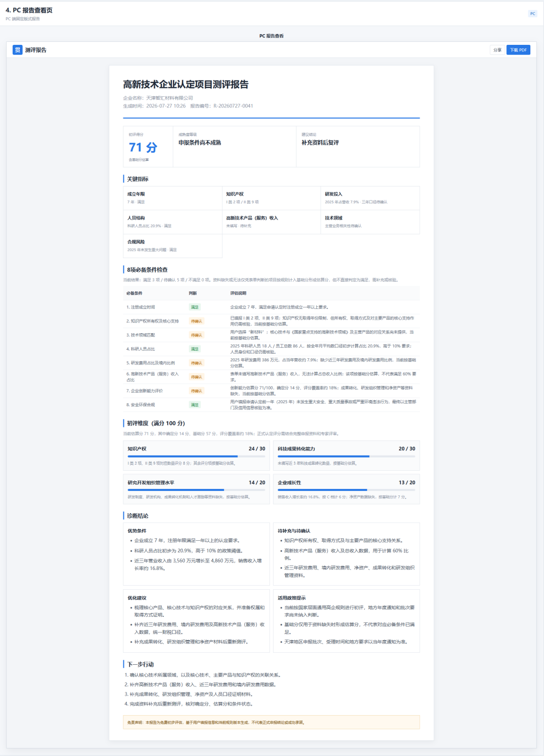
Task: Click the 必备条件 table column header
Action: click(x=134, y=293)
